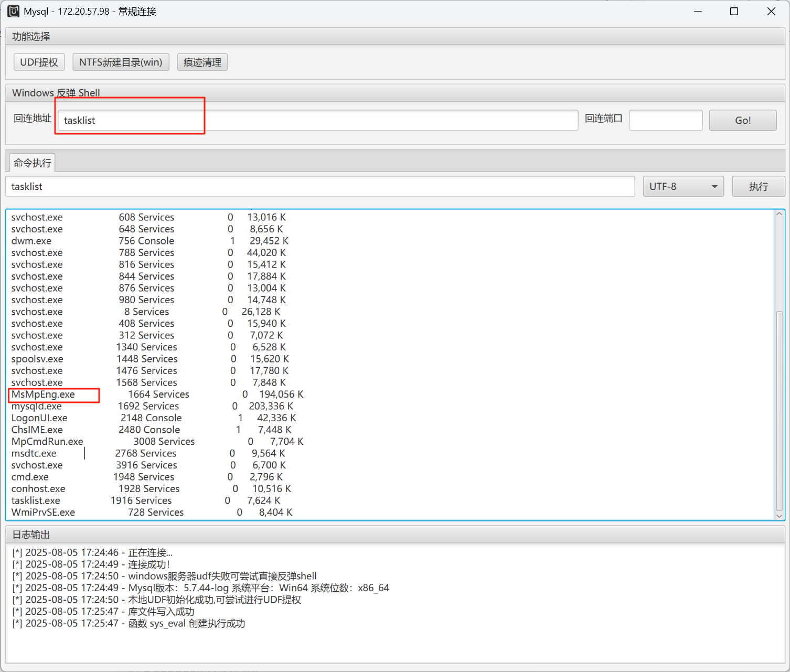Click the 回连地址 input field

coord(318,120)
